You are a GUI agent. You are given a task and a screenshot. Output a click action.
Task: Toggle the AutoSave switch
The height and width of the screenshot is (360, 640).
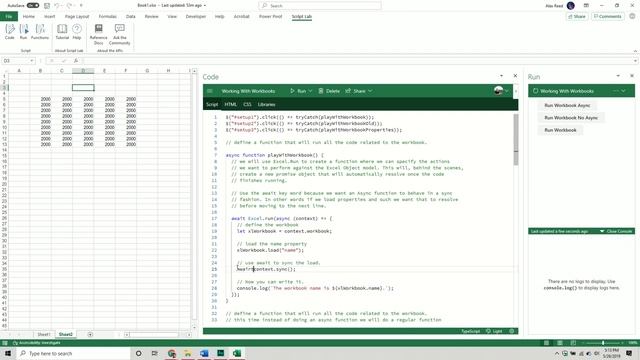click(33, 6)
